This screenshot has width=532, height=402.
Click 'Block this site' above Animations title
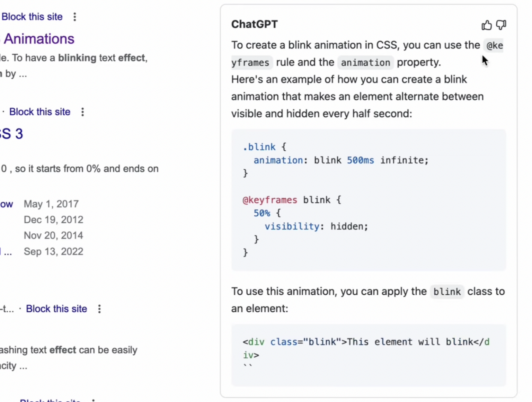[x=32, y=17]
